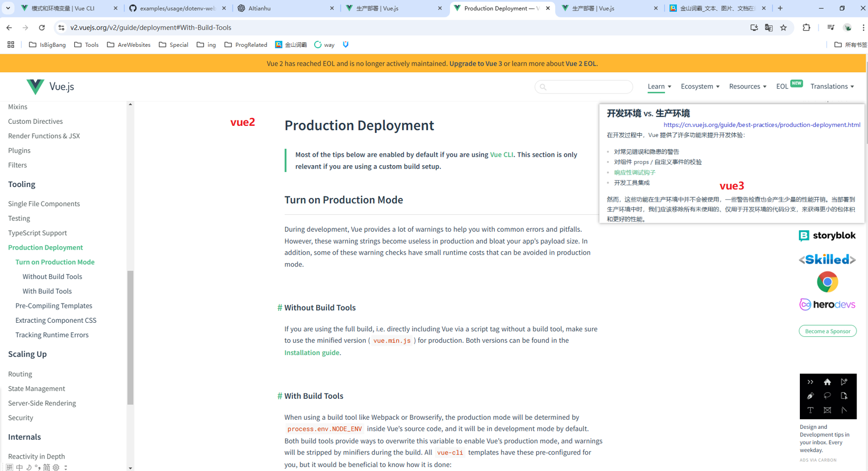
Task: Open the Storyblok sponsor logo
Action: coord(827,235)
